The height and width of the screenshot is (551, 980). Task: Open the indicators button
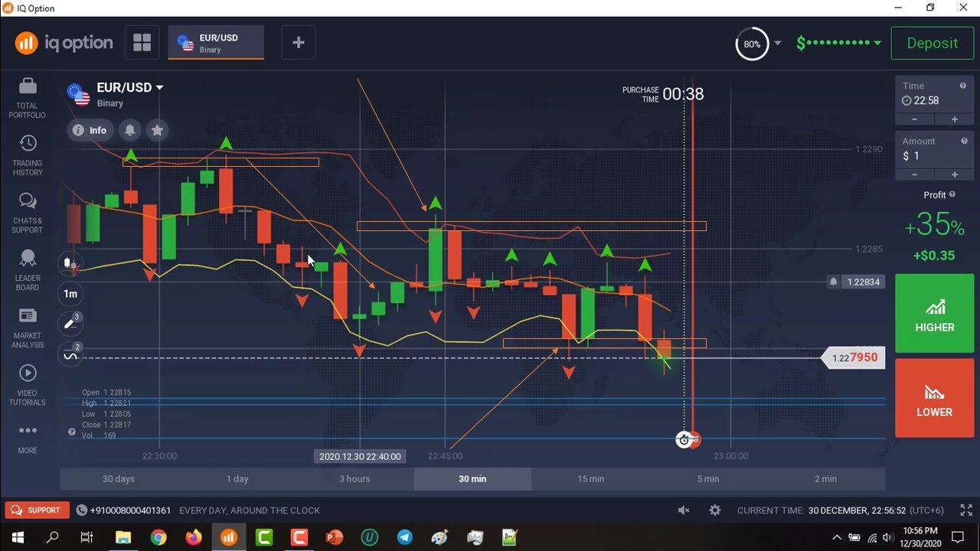tap(70, 354)
